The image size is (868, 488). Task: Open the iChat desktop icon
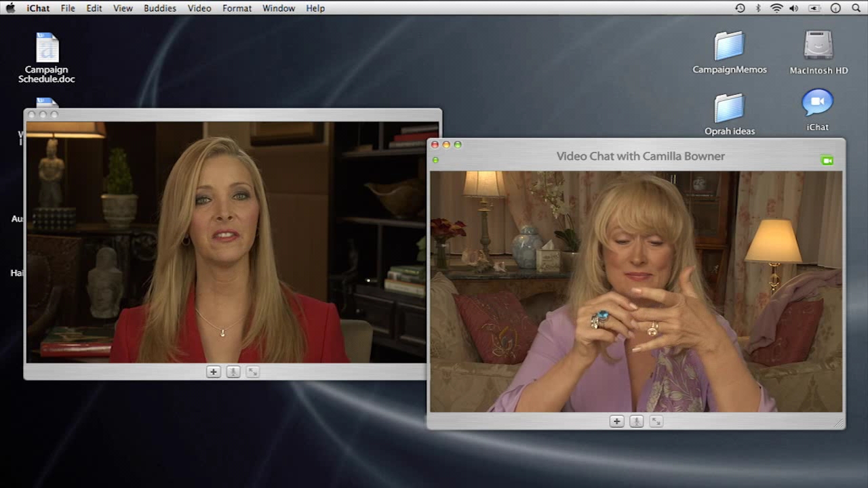tap(817, 110)
